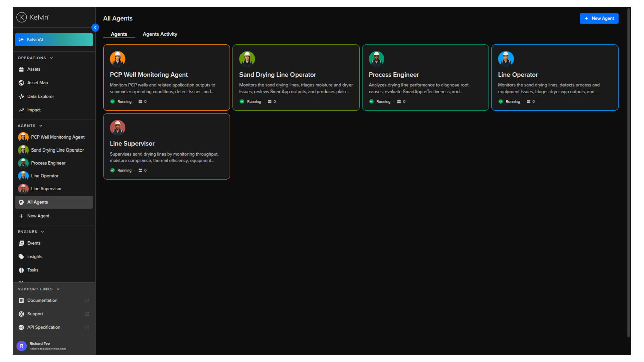Collapse the Support Links section chevron
The width and height of the screenshot is (644, 362).
[58, 289]
